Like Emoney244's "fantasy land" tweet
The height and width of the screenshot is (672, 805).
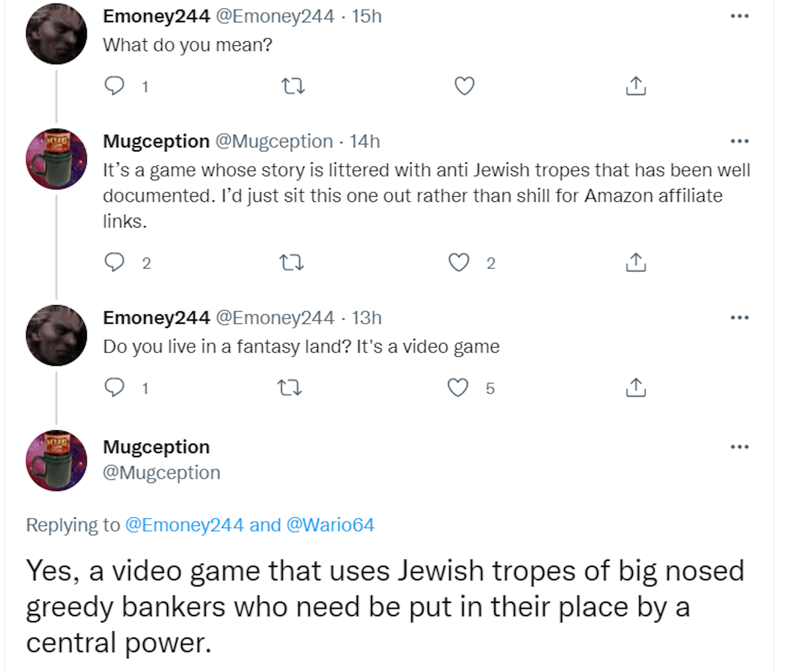[458, 388]
